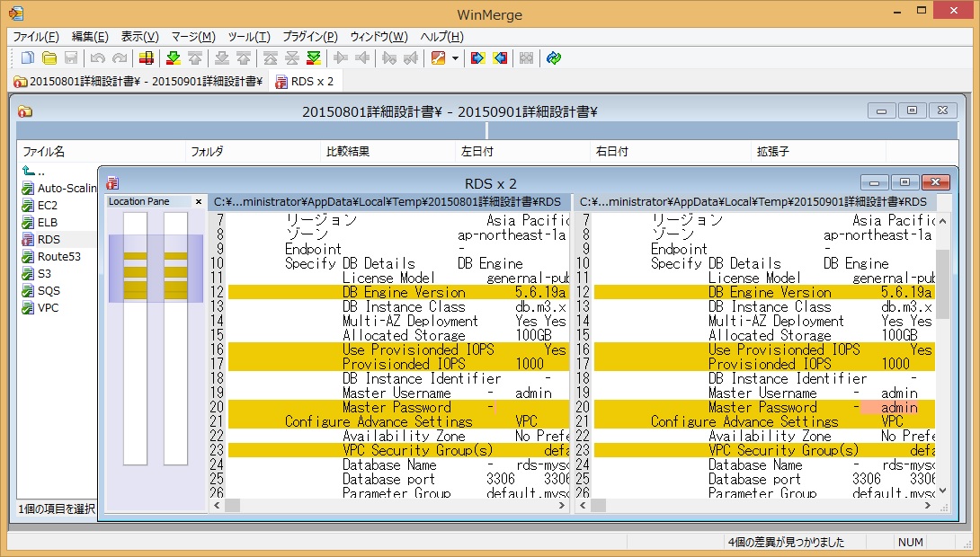This screenshot has height=557, width=980.
Task: Click Copy All to Right icon
Action: tap(478, 58)
